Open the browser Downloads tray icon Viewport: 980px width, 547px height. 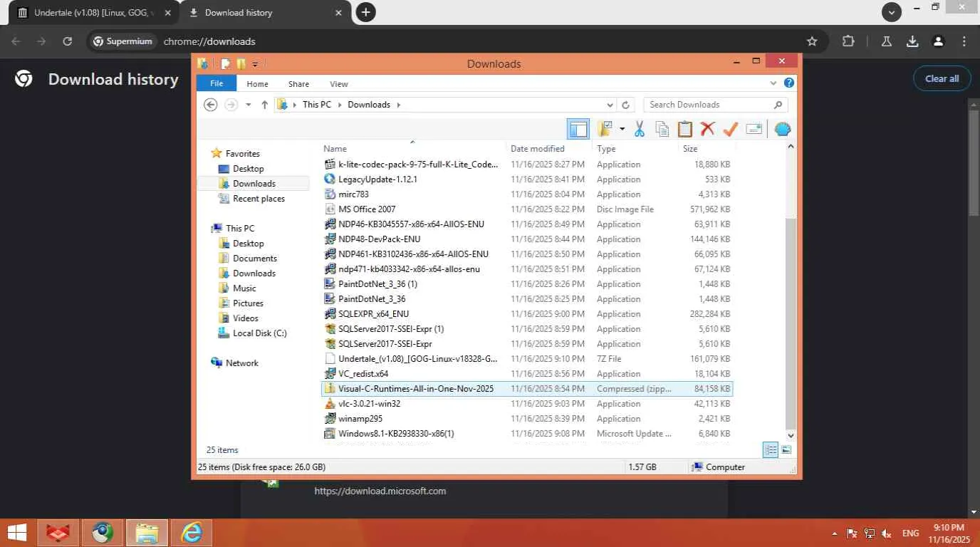(912, 41)
